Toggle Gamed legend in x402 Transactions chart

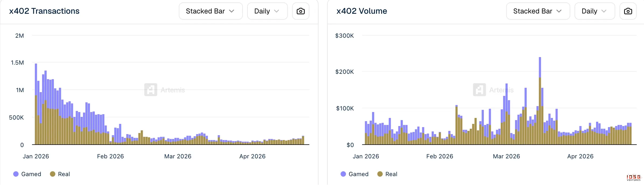(27, 174)
